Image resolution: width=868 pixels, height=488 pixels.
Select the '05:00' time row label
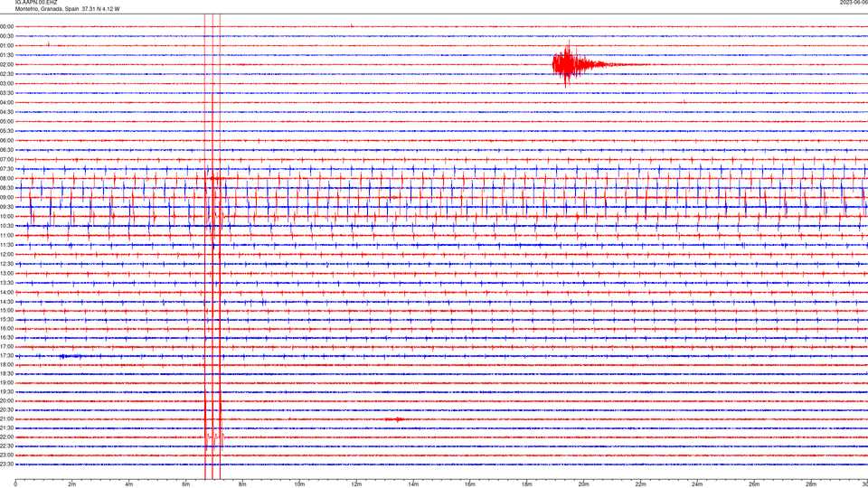pos(6,121)
